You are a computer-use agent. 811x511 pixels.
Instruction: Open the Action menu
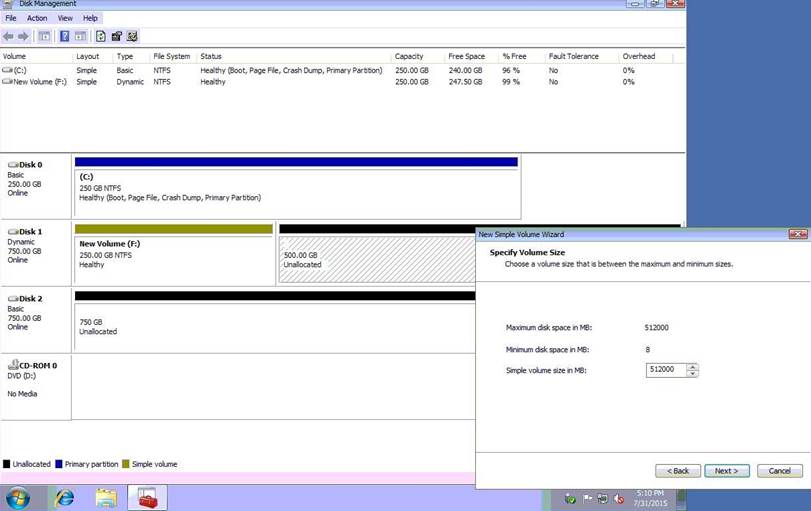37,18
